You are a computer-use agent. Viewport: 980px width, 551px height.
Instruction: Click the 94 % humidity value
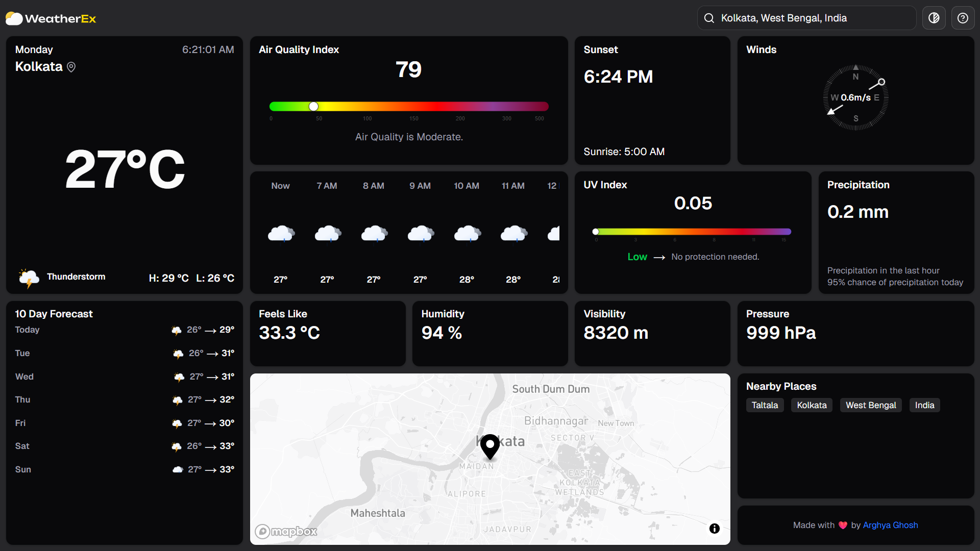click(x=442, y=333)
